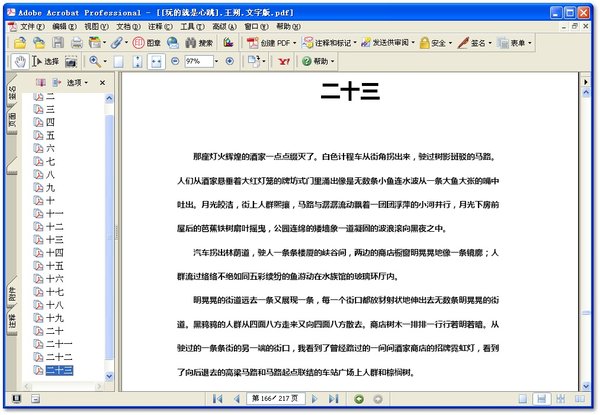Open the 窗口 menu
The image size is (600, 415).
pos(256,26)
